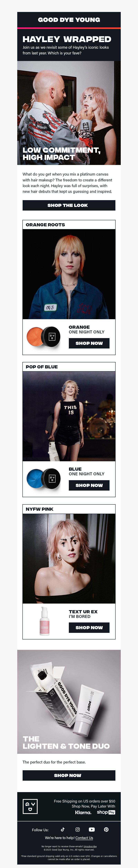The image size is (138, 868).
Task: Open the Contact Us link
Action: (84, 838)
